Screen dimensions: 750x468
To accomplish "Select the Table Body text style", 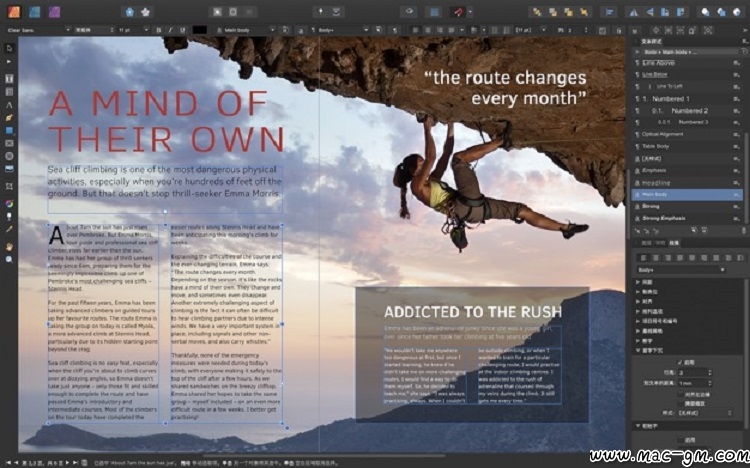I will coord(686,146).
